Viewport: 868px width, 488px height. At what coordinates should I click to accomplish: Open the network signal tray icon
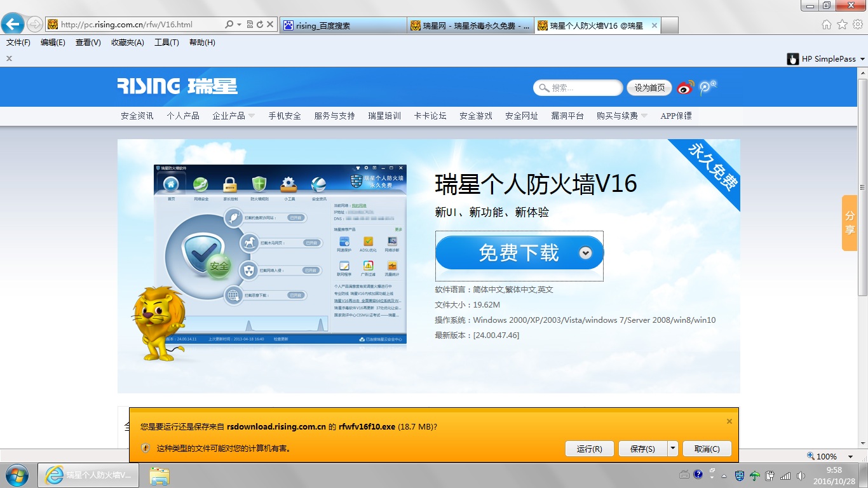pyautogui.click(x=785, y=475)
